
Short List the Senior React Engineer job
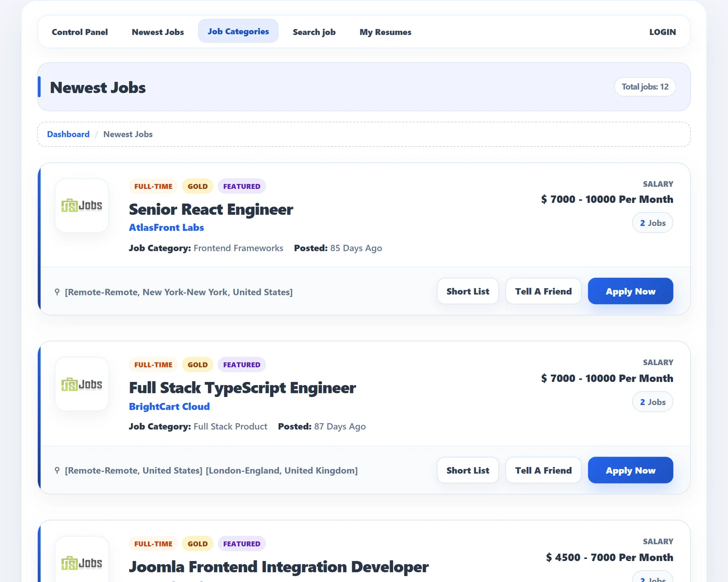point(468,291)
